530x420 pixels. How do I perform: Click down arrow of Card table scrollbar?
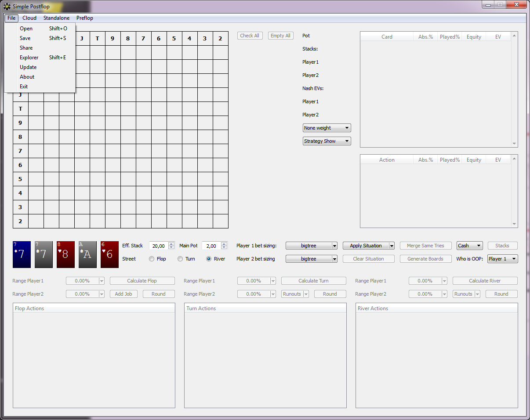coord(514,144)
